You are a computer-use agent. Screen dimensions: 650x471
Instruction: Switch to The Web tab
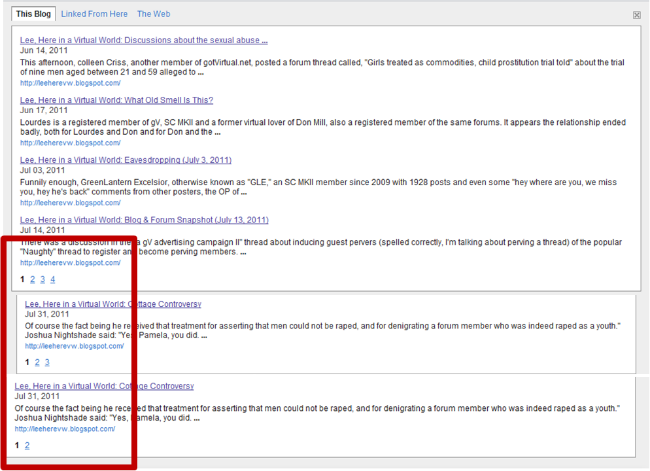point(153,14)
